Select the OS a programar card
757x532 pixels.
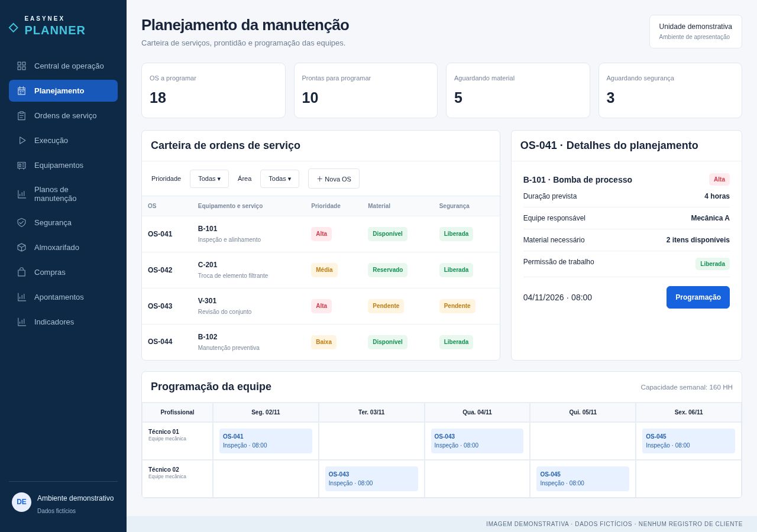point(213,90)
